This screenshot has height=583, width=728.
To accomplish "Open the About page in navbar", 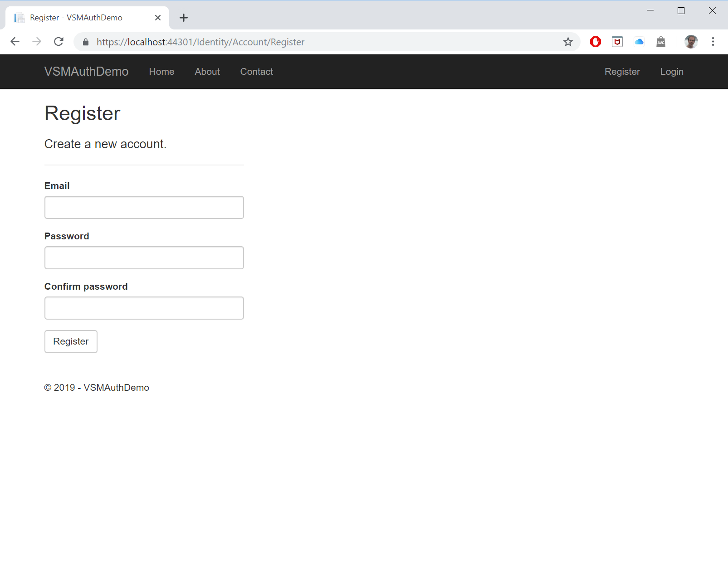I will [207, 72].
